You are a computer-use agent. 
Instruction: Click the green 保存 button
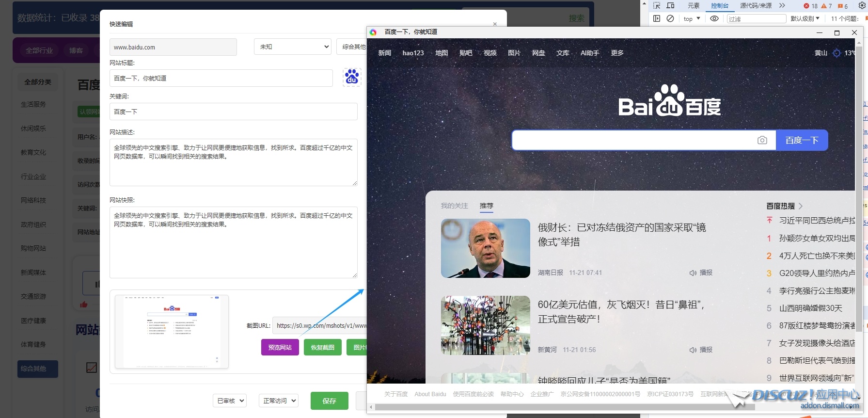tap(329, 401)
